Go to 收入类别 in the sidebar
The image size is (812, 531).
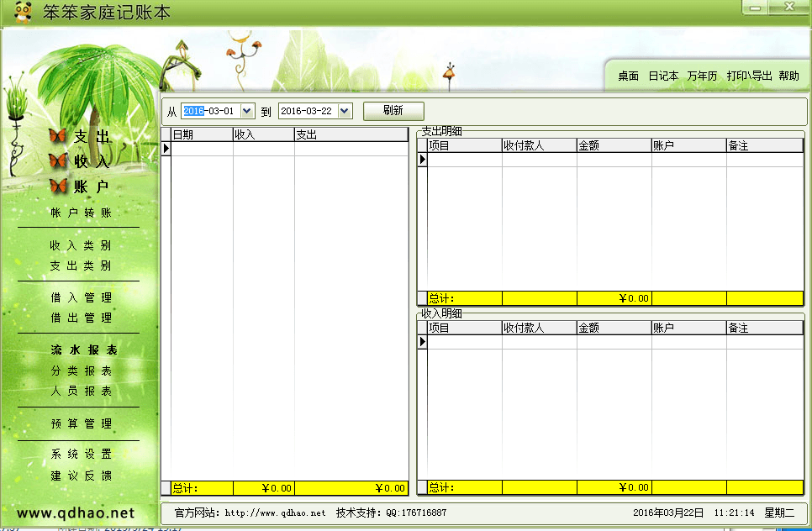[81, 246]
